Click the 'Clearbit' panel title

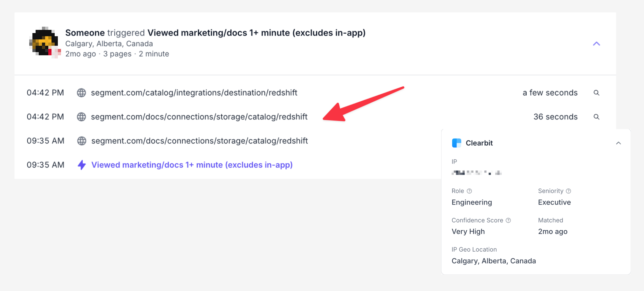click(x=479, y=143)
